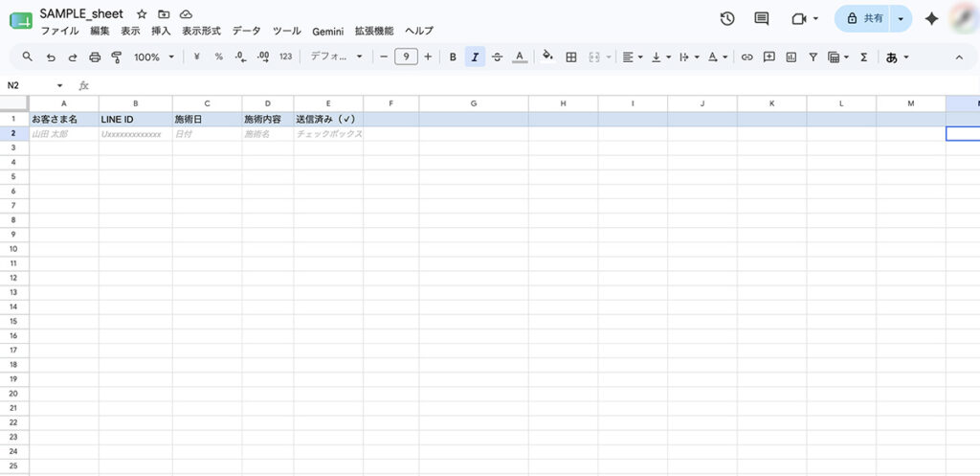980x476 pixels.
Task: Star the SAMPLE_sheet document
Action: pos(142,14)
